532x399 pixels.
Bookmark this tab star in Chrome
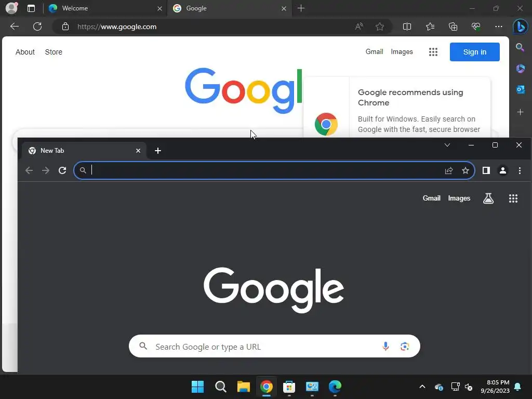tap(465, 170)
